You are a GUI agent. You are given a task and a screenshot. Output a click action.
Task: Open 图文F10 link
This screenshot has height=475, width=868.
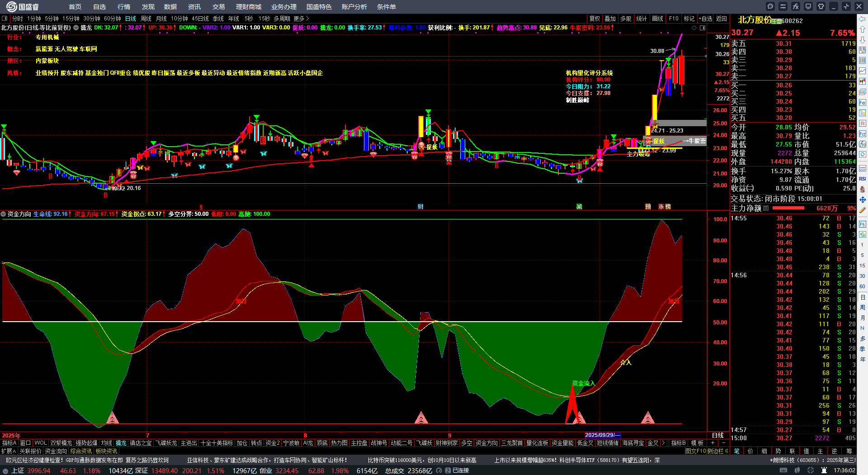[696, 451]
